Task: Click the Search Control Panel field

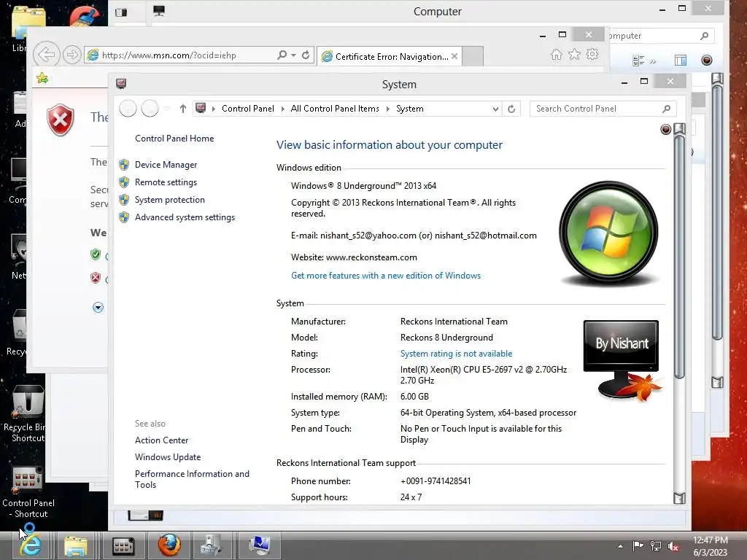Action: click(603, 109)
